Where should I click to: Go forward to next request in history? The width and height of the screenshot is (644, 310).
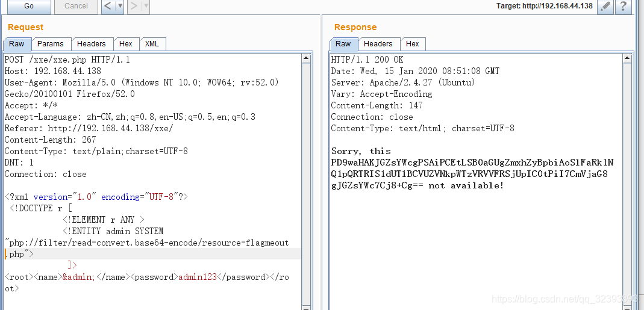click(134, 6)
